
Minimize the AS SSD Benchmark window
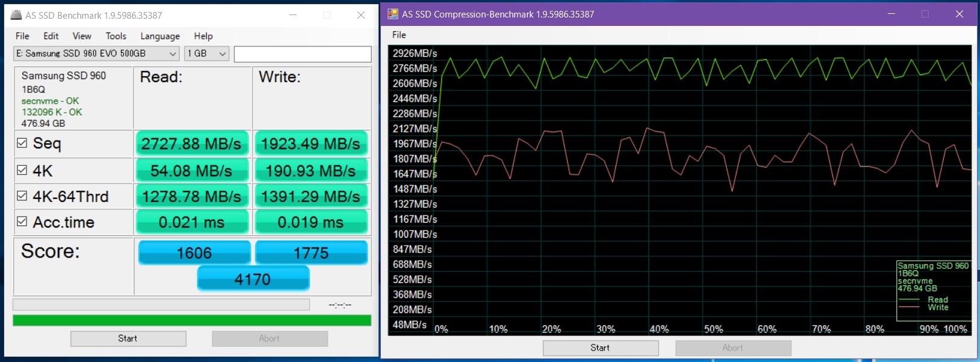click(293, 15)
